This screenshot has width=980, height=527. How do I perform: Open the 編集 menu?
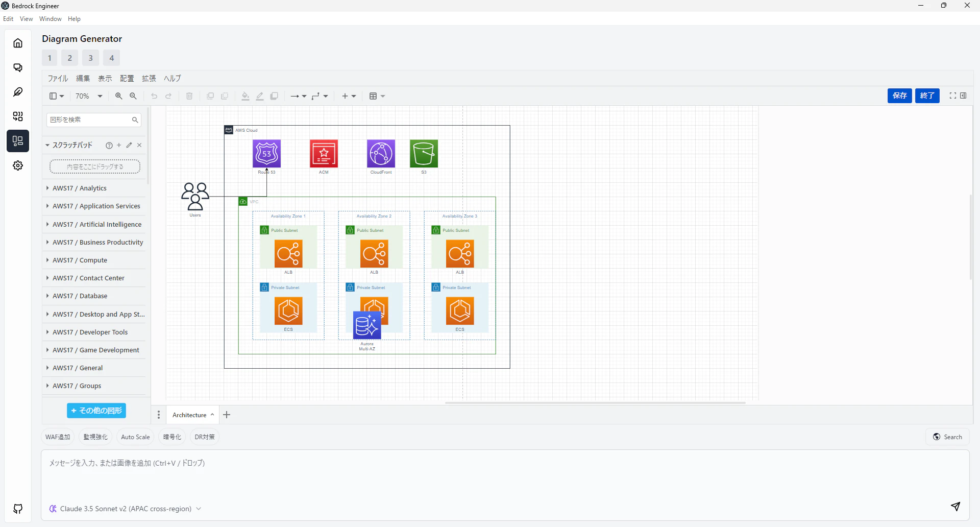point(83,79)
